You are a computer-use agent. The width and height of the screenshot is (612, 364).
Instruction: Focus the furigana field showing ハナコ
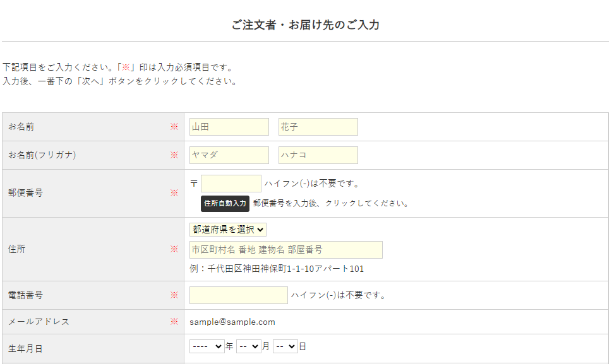(x=318, y=155)
